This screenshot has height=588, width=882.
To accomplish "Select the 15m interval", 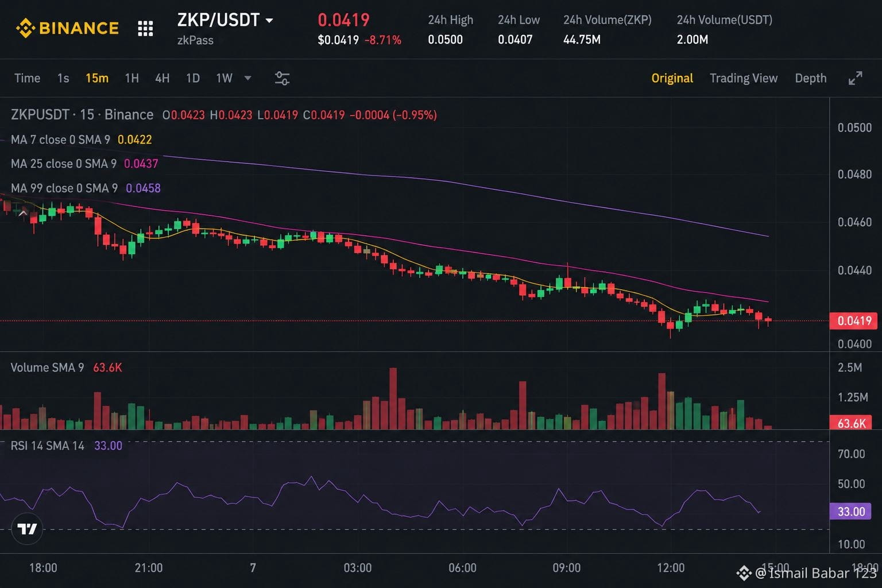I will point(97,78).
